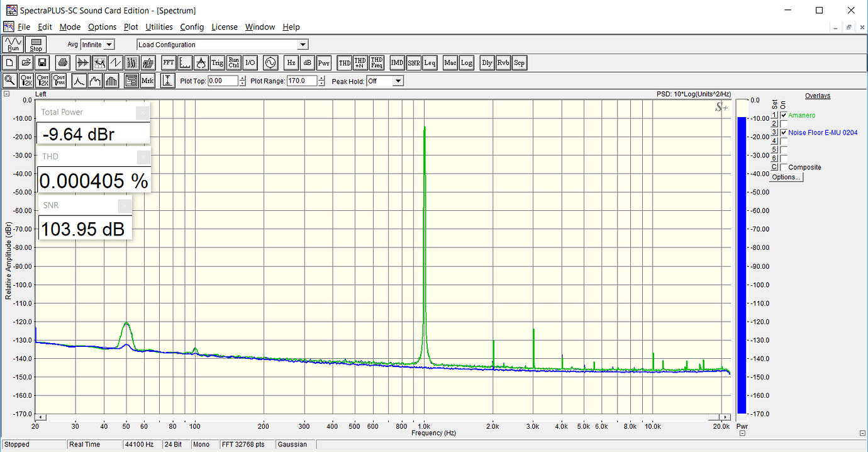
Task: Uncheck the Amanero overlay checkbox
Action: [x=783, y=116]
